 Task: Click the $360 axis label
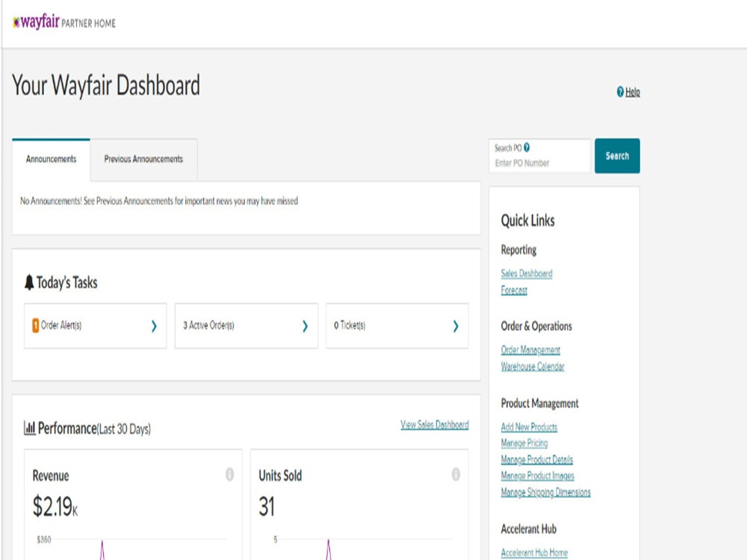44,540
